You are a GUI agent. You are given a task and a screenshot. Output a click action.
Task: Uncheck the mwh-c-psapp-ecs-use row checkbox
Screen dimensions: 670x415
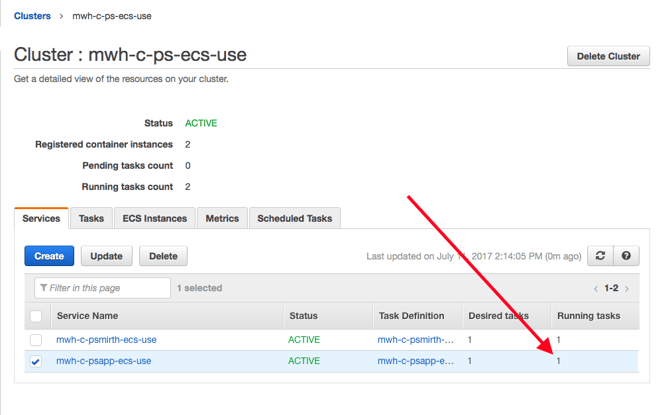pyautogui.click(x=36, y=361)
